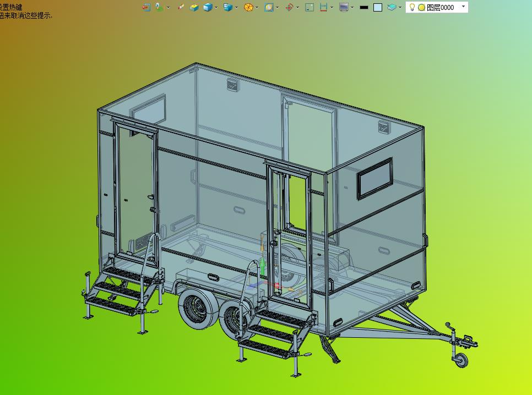532x395 pixels.
Task: Click the green square sketch plane icon
Action: 310,7
